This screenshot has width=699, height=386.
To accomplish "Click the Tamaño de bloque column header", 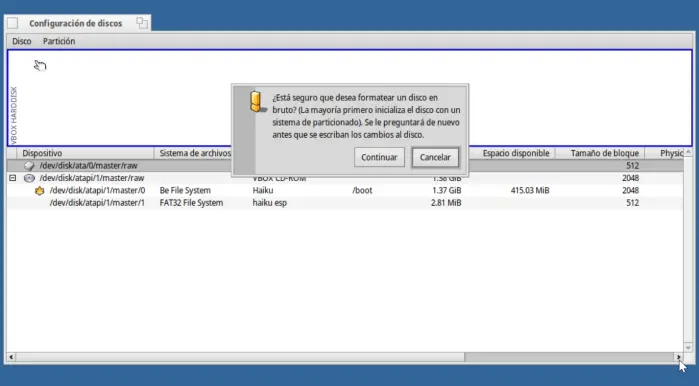I will (x=600, y=153).
